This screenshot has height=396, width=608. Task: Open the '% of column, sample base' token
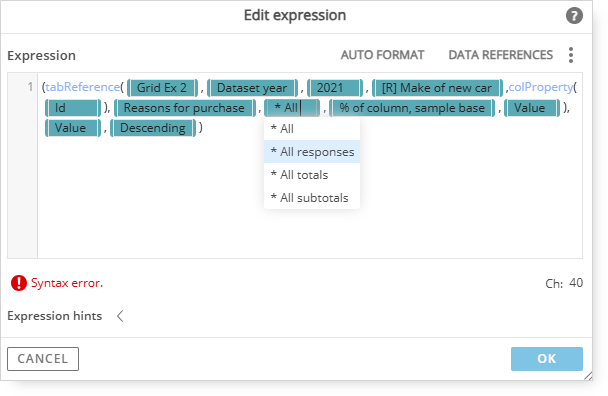[412, 108]
